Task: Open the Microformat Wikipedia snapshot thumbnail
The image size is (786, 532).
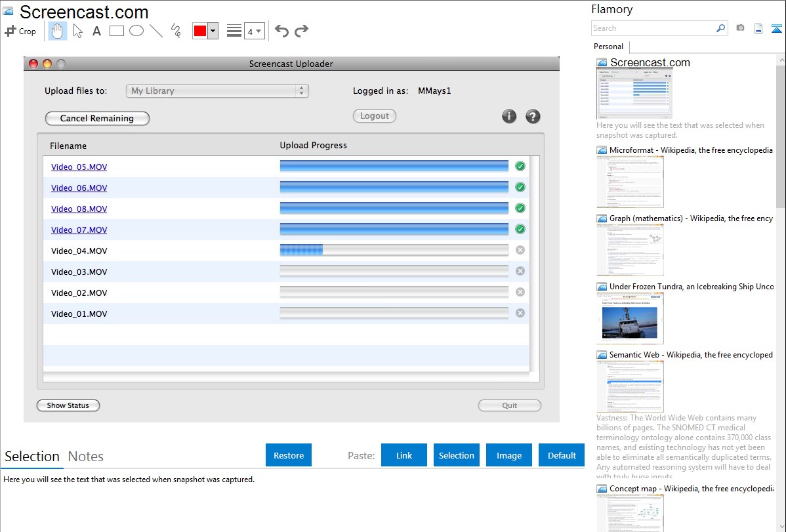Action: point(630,182)
